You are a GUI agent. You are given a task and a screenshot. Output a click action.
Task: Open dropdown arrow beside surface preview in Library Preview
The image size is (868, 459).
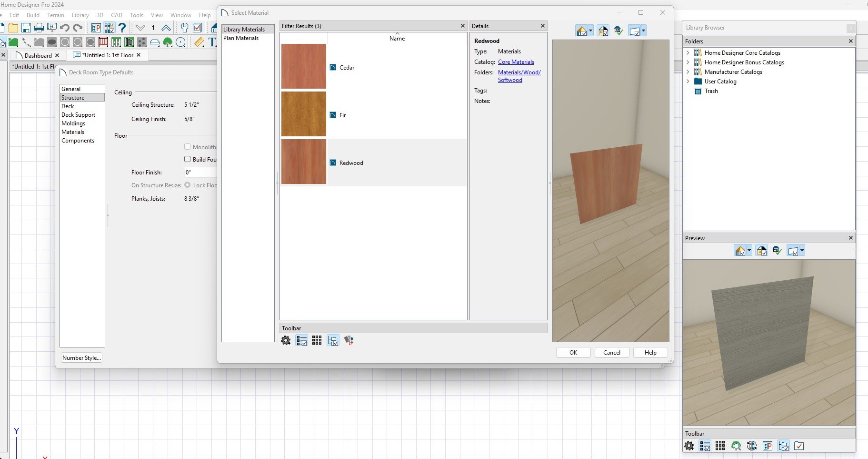click(x=802, y=251)
